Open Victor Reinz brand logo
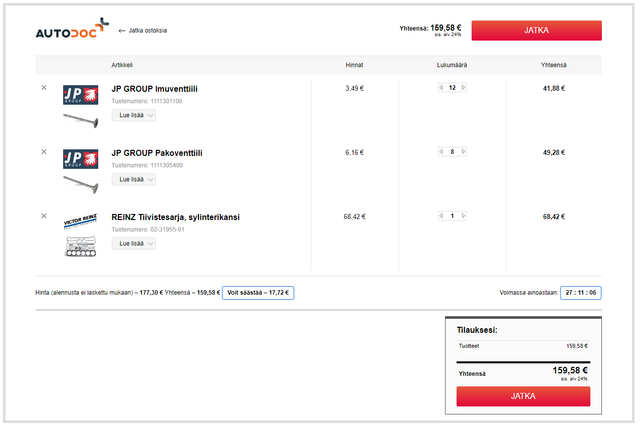The image size is (640, 428). point(80,221)
